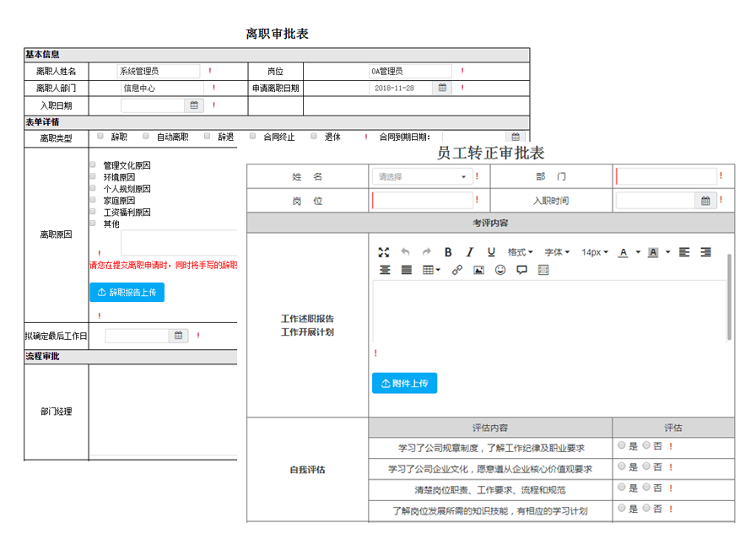Screen dimensions: 756x555
Task: Open the 字体 font dropdown
Action: click(x=558, y=252)
